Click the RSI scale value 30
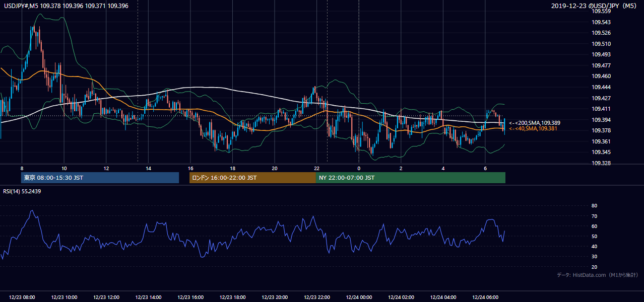The width and height of the screenshot is (644, 302). (594, 257)
